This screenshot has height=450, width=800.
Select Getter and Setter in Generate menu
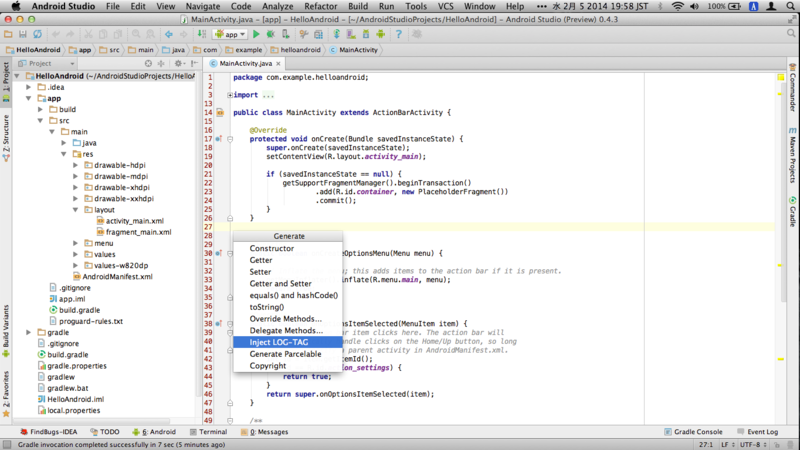[288, 283]
